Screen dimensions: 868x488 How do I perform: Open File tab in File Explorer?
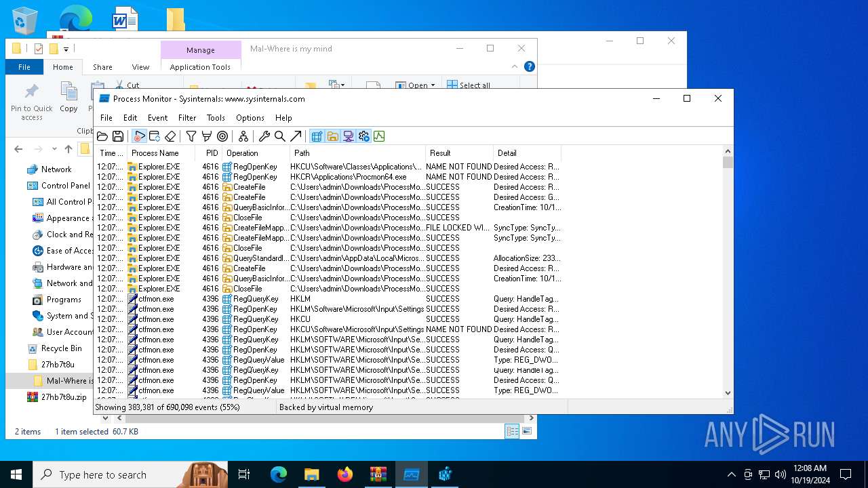(x=24, y=67)
